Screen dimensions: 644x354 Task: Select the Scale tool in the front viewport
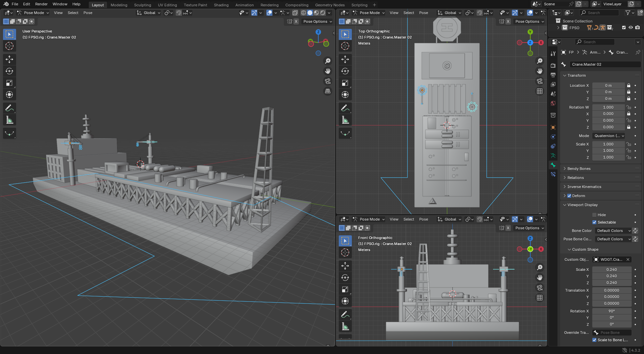(x=345, y=289)
